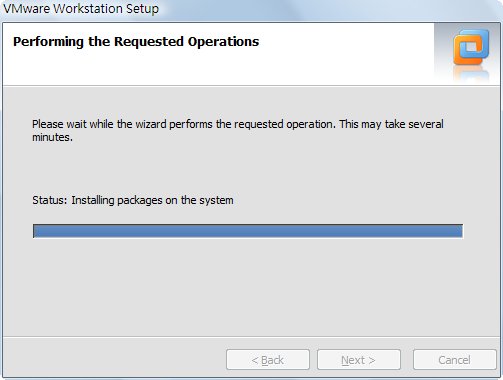Click the "Status:" label

50,200
